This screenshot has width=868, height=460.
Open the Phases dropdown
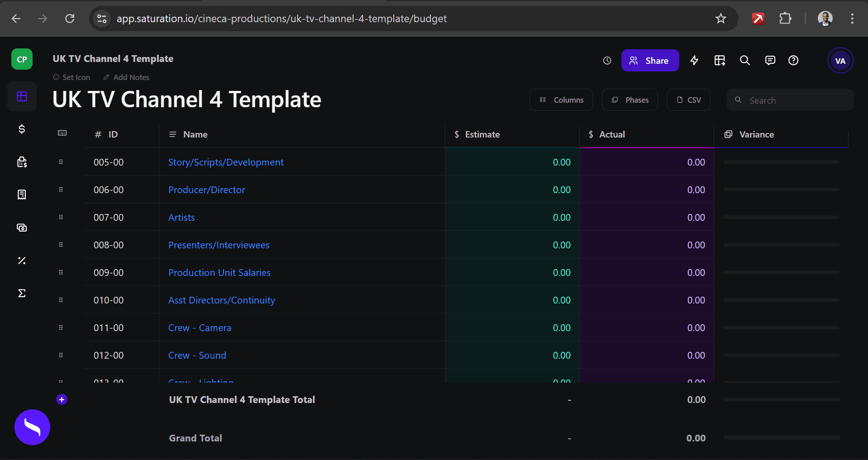(x=630, y=100)
